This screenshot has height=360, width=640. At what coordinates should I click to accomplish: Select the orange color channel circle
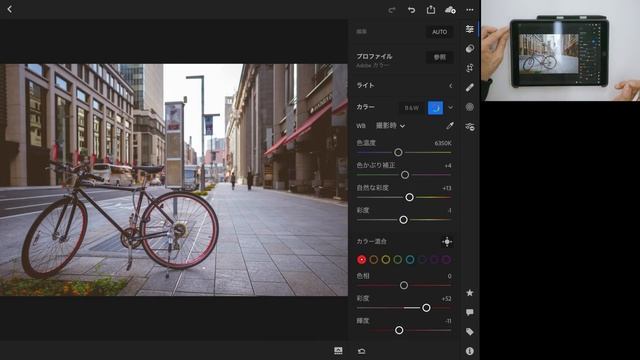pyautogui.click(x=373, y=260)
